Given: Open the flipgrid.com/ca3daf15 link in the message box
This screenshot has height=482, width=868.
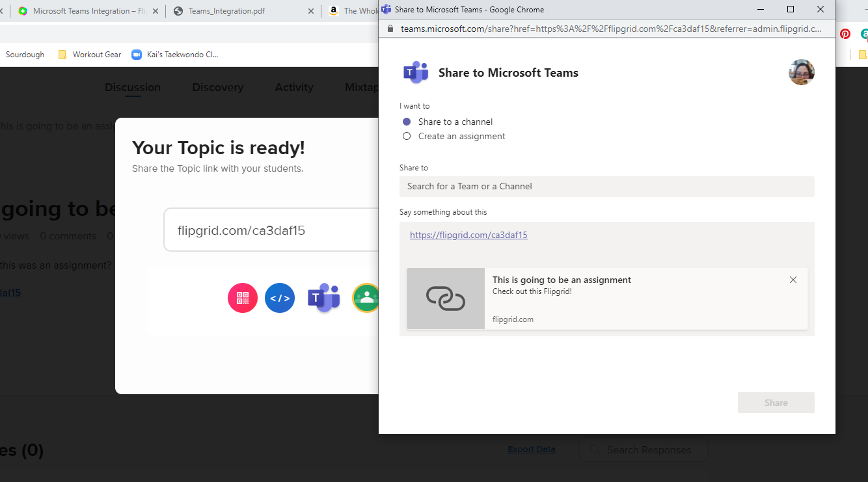Looking at the screenshot, I should click(468, 235).
